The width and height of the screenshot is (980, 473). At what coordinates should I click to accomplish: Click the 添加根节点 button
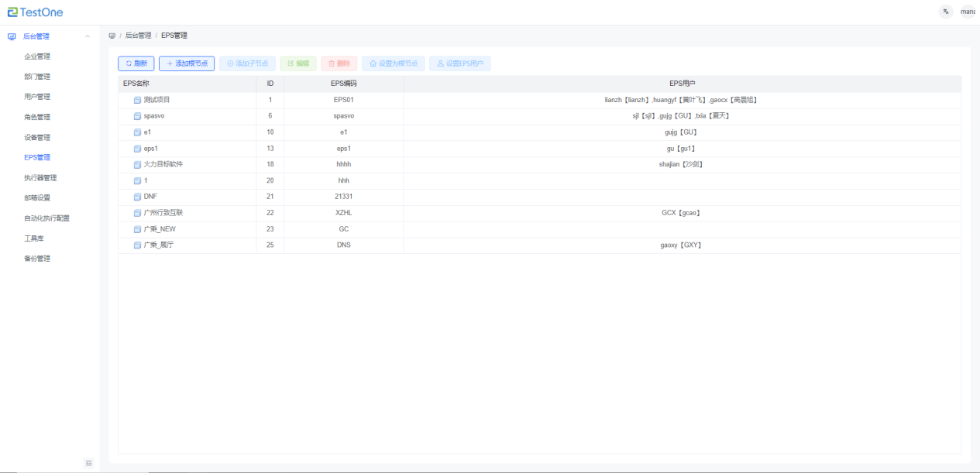[x=187, y=63]
